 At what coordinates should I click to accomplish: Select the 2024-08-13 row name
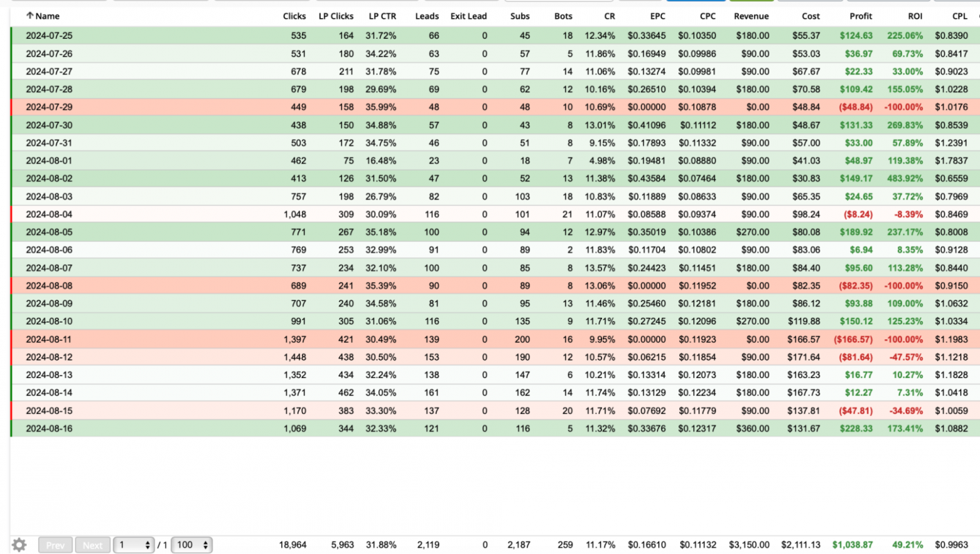tap(49, 375)
